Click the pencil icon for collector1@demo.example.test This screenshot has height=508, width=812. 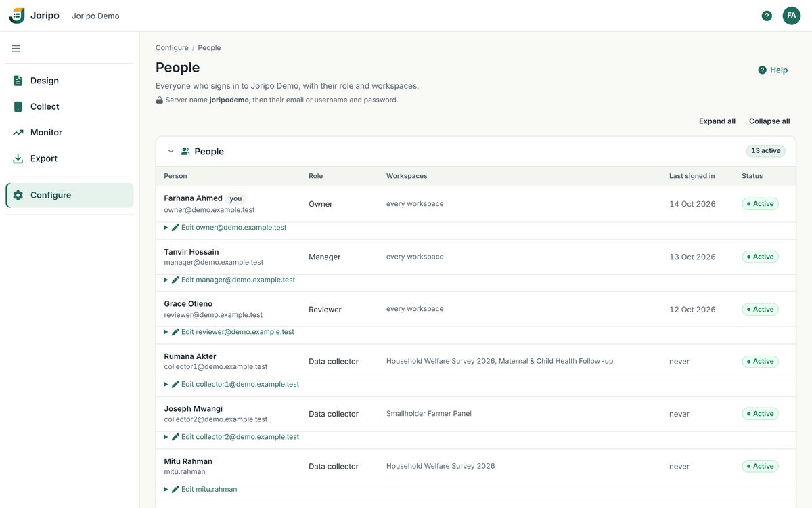tap(175, 384)
